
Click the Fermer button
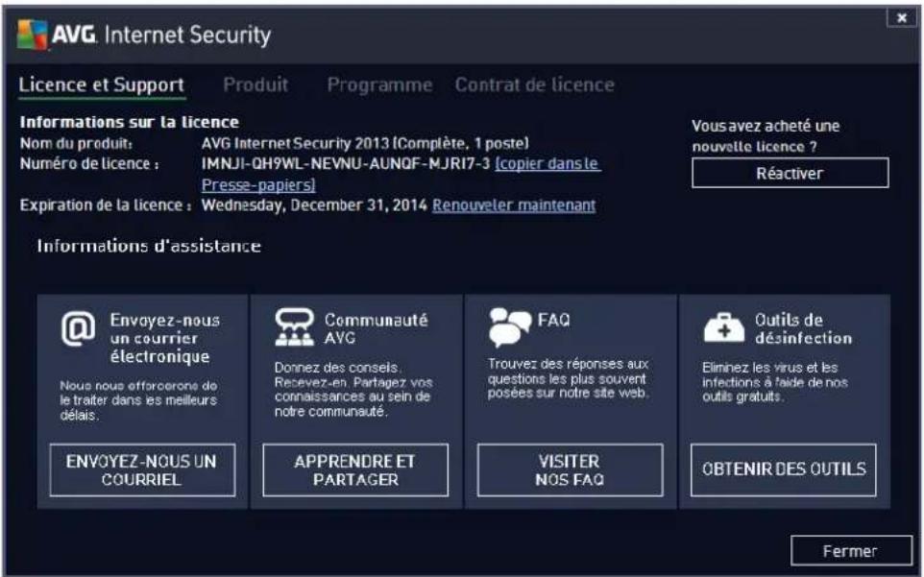click(851, 551)
